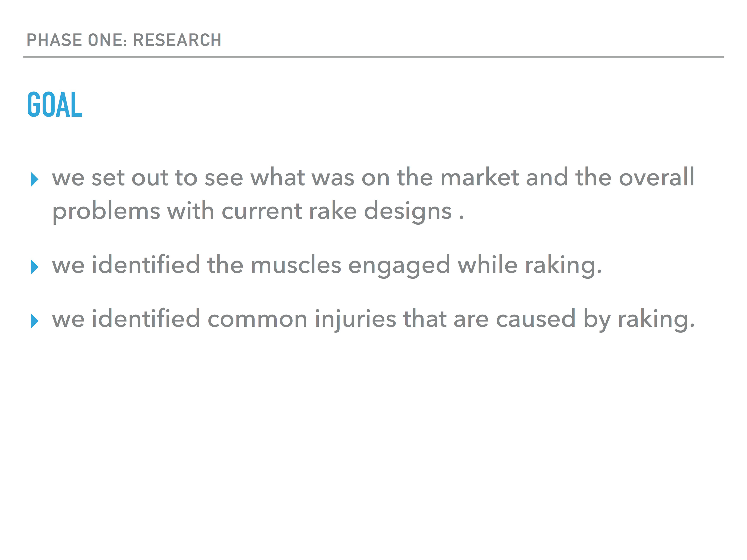Click the word 'common' in third bullet

click(257, 319)
